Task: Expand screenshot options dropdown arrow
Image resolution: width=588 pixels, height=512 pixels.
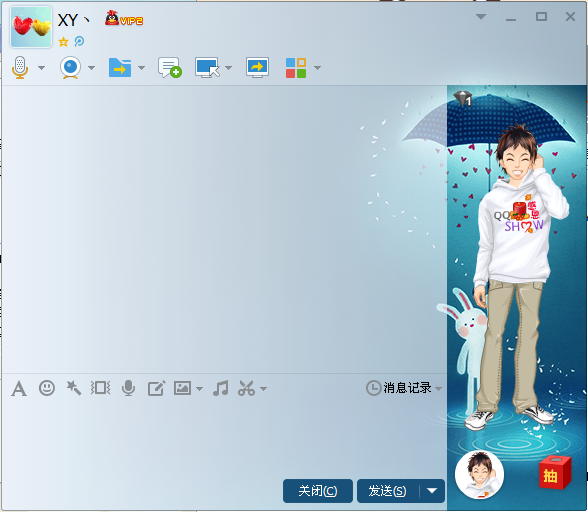Action: click(264, 389)
